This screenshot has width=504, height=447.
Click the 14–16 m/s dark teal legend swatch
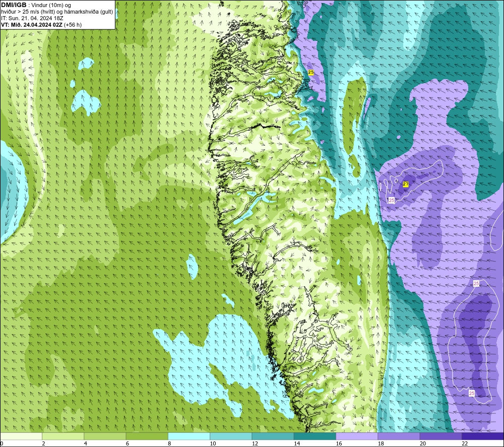point(315,436)
